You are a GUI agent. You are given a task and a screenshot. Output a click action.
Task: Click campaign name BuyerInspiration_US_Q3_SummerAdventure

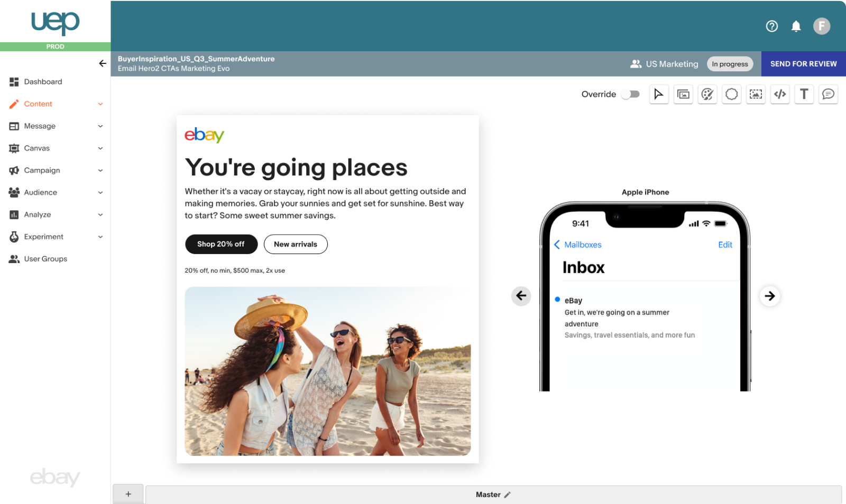tap(196, 59)
